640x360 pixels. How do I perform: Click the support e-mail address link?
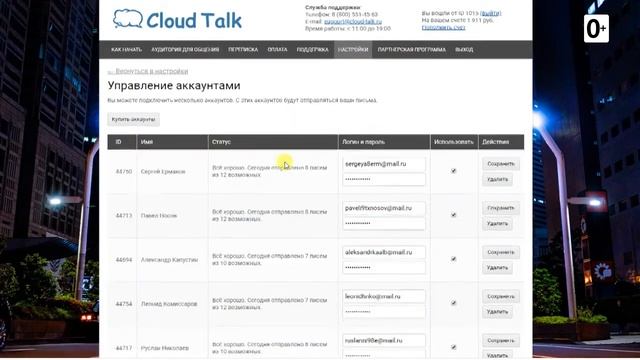[353, 22]
